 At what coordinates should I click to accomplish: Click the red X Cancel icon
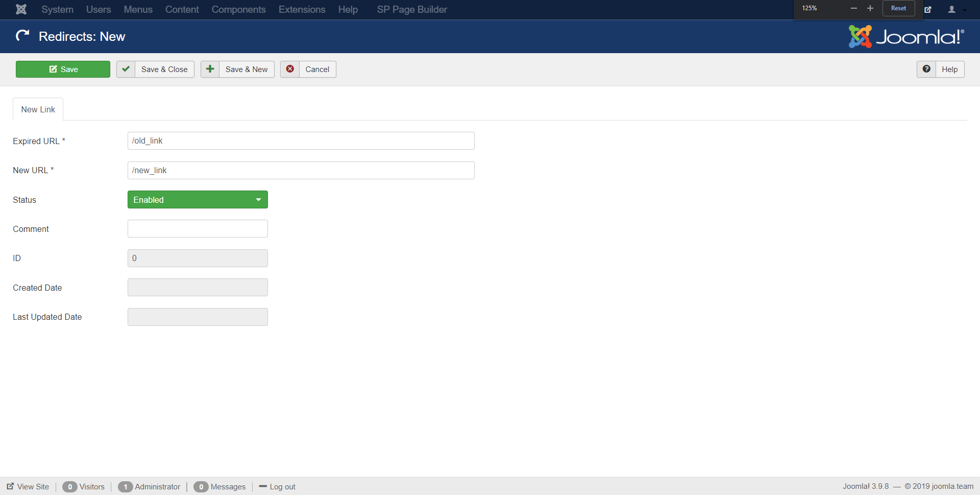(290, 69)
